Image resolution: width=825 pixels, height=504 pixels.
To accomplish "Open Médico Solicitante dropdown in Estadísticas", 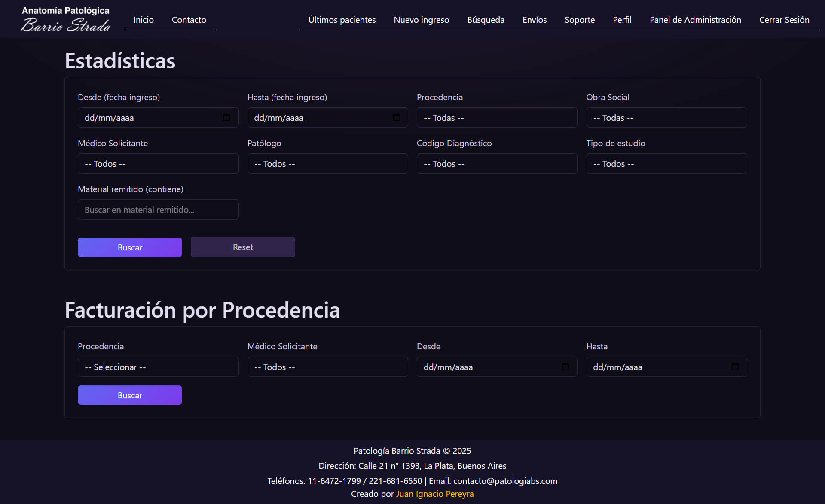I will [158, 164].
